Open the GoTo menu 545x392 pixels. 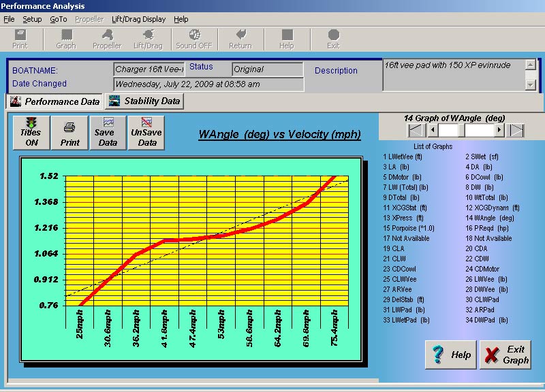tap(59, 19)
